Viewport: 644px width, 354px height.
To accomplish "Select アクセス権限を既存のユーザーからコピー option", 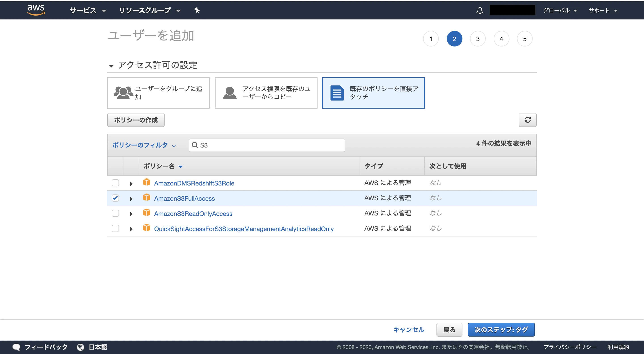I will tap(266, 93).
